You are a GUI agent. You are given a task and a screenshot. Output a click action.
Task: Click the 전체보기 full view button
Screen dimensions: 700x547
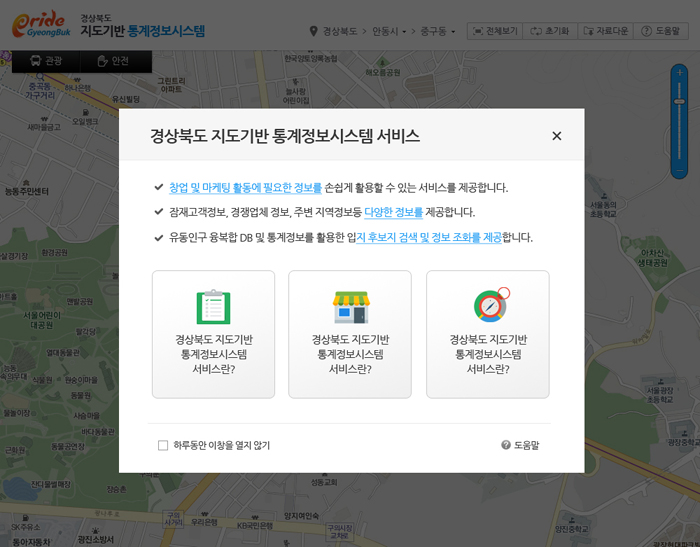pos(495,31)
